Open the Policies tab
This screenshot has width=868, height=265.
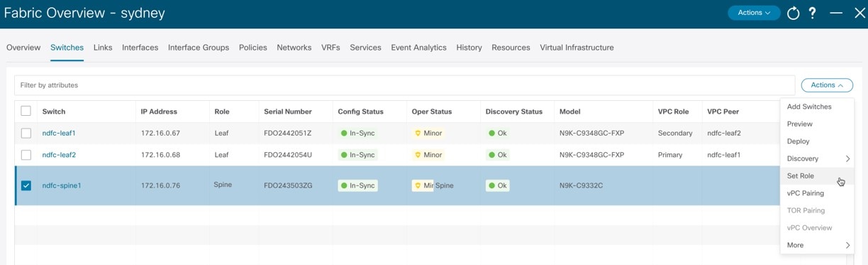pyautogui.click(x=253, y=48)
